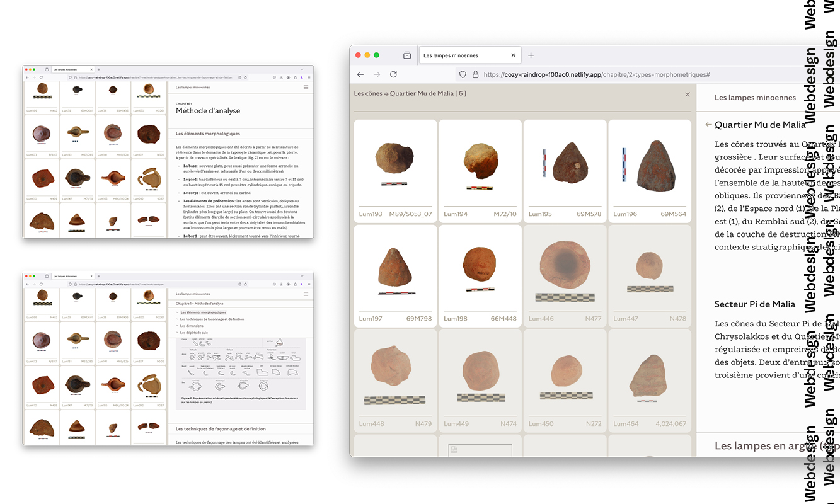Click the Secteur Pi de Malia heading
Screen dimensions: 840x504
tap(755, 304)
